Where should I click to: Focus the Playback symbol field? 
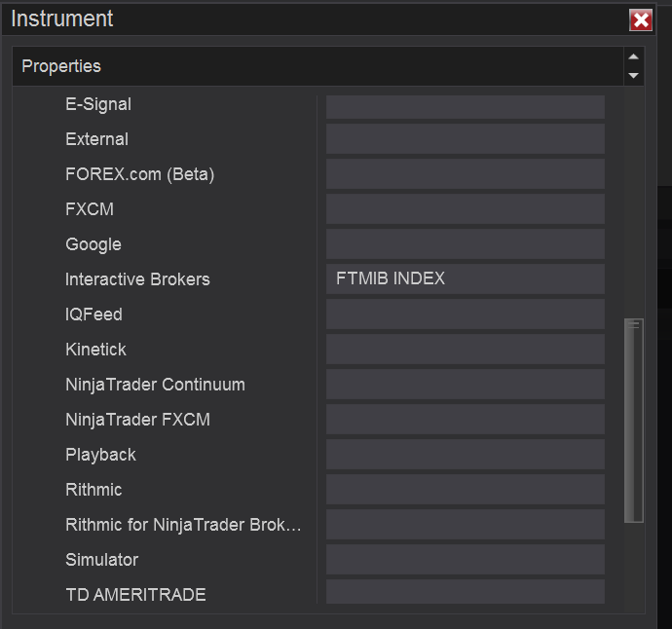[x=465, y=455]
